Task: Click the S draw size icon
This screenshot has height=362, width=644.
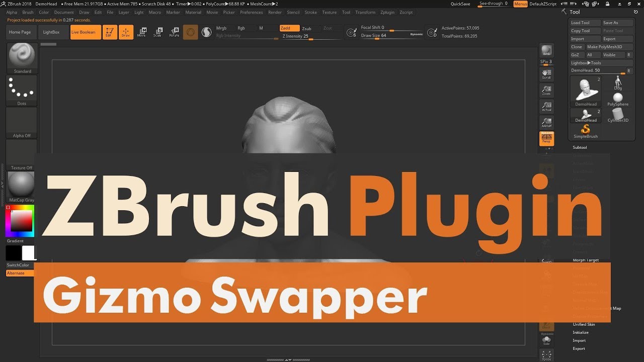Action: (352, 33)
